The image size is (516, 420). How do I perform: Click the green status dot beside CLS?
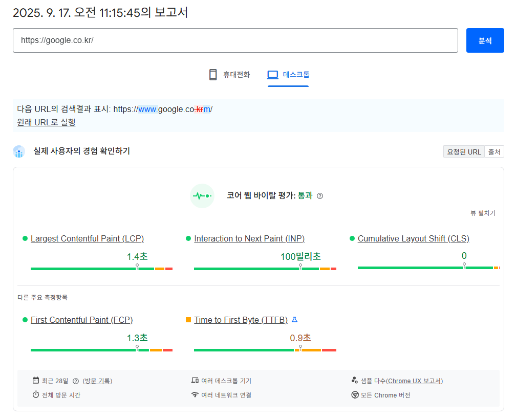coord(352,238)
